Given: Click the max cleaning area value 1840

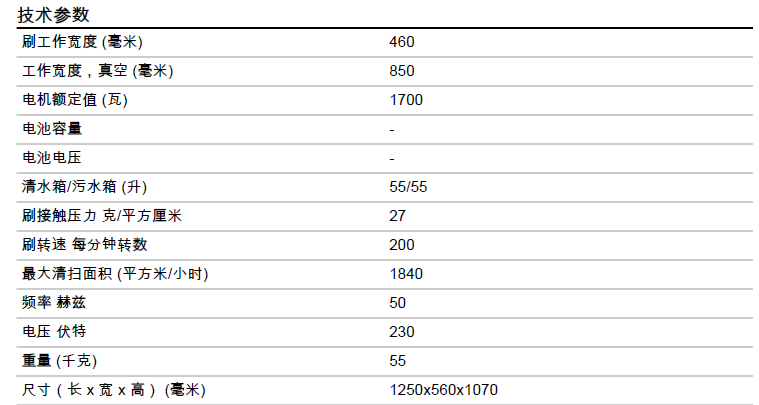Looking at the screenshot, I should (405, 274).
